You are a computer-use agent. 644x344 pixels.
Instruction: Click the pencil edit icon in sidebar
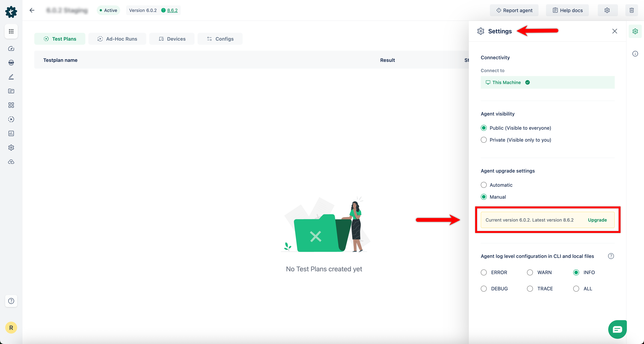click(11, 77)
